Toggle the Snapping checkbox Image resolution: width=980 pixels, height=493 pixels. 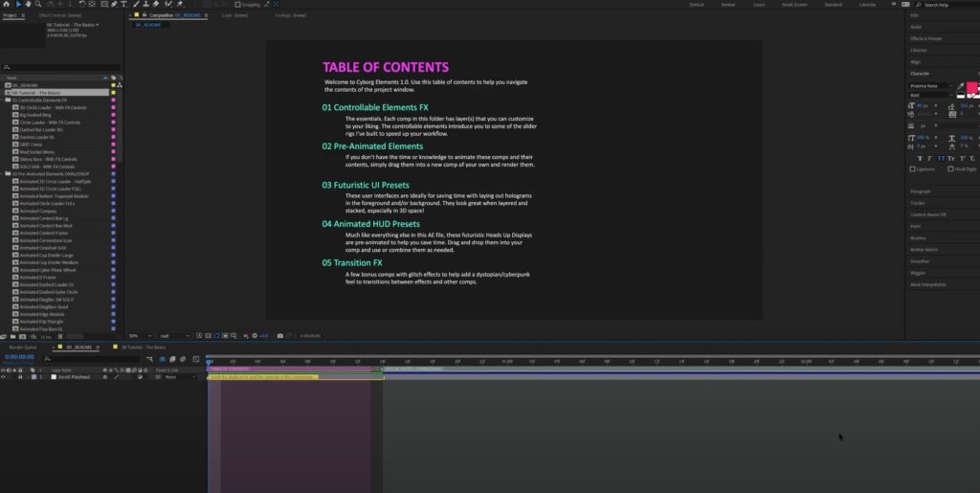(x=237, y=5)
